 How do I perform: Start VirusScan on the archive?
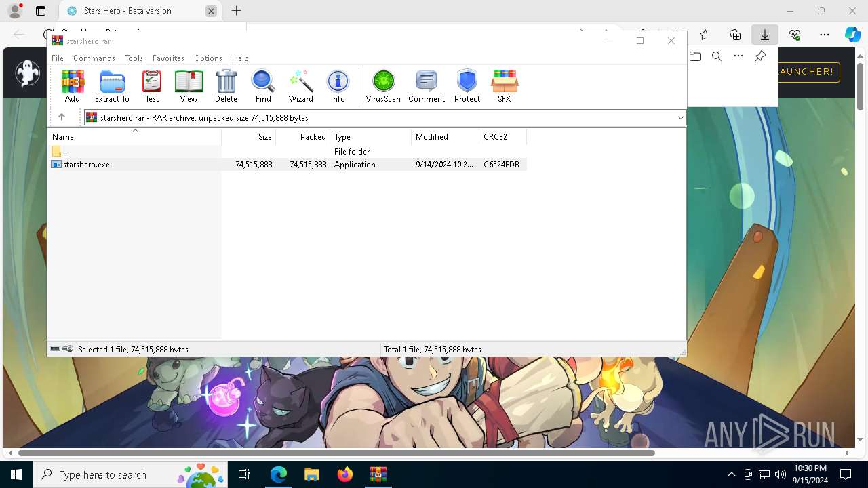pyautogui.click(x=383, y=86)
